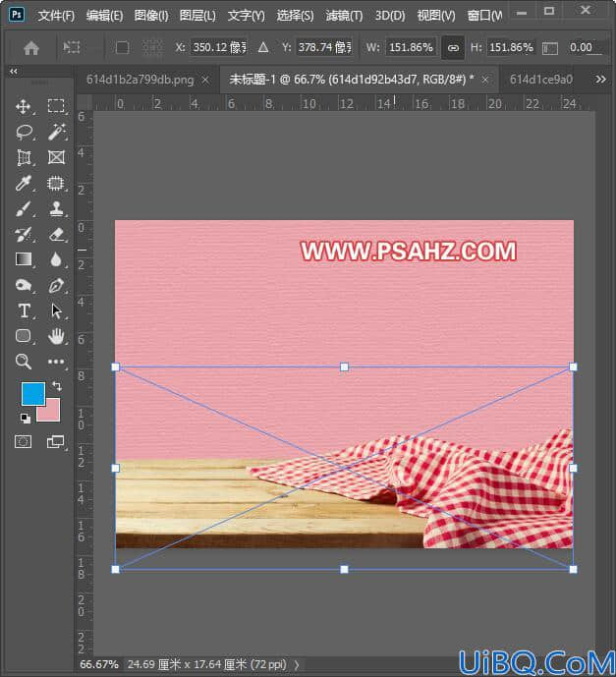
Task: Toggle relative positioning triangle button
Action: (263, 47)
